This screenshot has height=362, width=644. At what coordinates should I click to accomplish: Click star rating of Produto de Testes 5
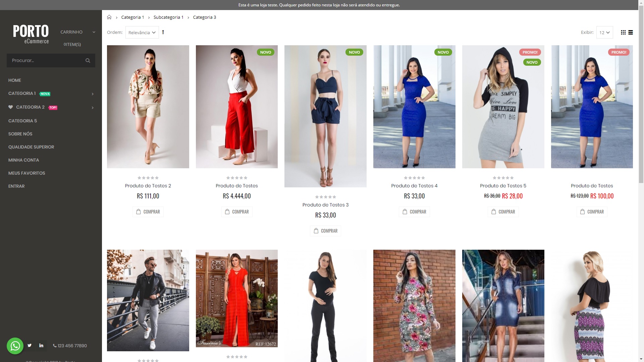503,178
